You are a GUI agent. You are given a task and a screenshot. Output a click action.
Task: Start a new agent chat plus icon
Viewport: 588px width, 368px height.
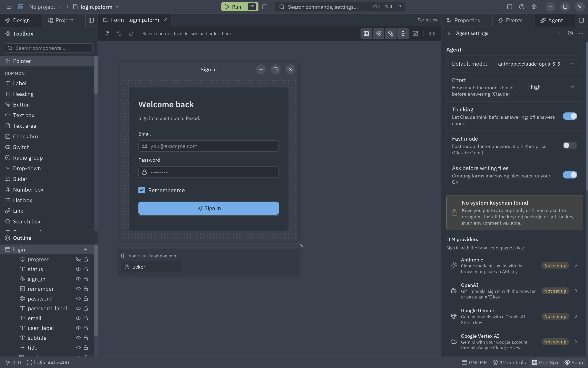560,33
